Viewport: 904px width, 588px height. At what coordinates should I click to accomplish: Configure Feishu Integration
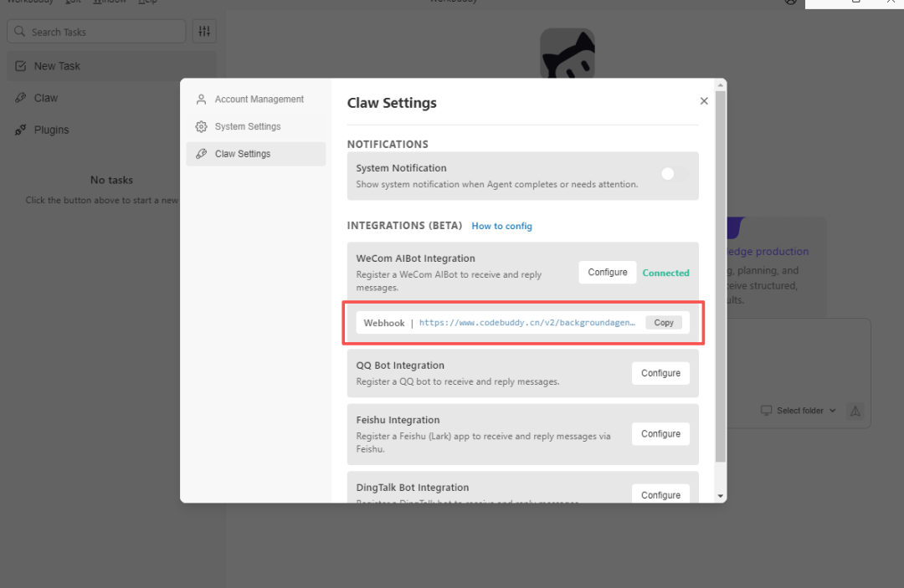[660, 433]
